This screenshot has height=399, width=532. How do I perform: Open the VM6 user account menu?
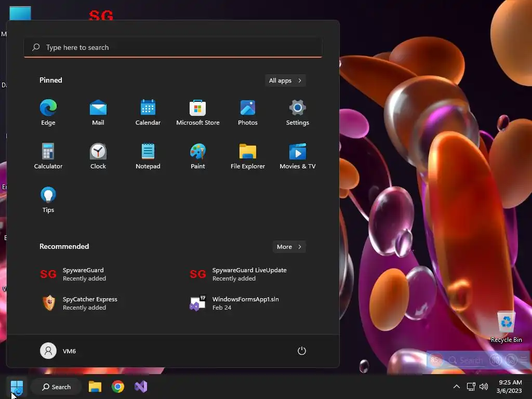click(x=58, y=351)
